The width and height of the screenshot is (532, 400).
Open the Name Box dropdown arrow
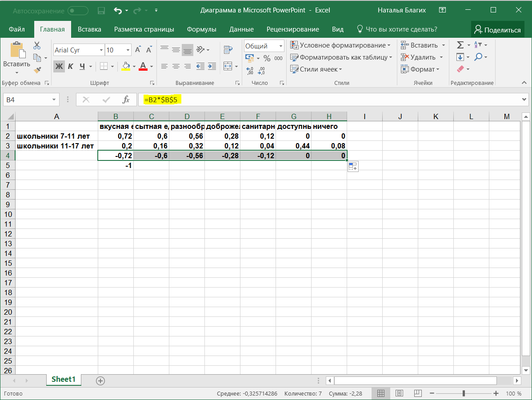(54, 100)
